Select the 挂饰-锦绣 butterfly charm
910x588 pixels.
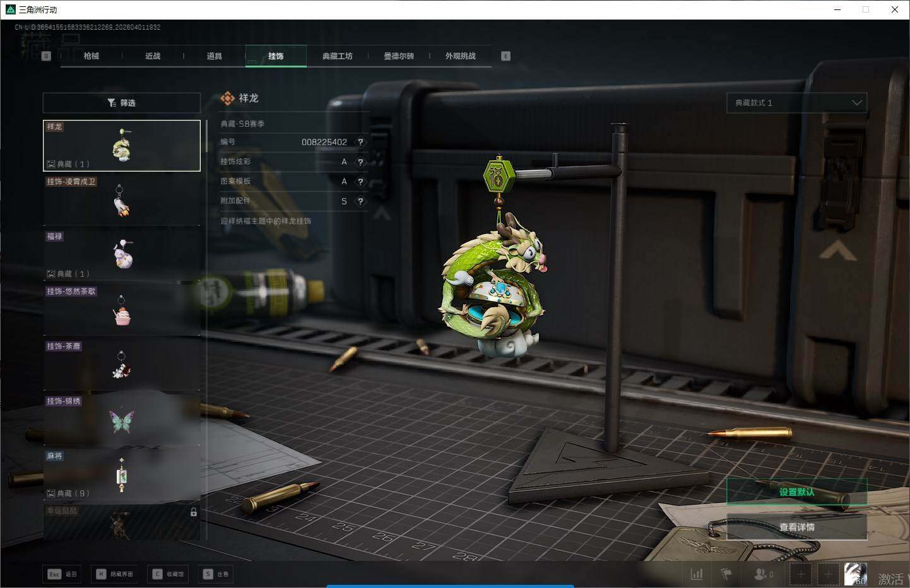click(x=122, y=420)
